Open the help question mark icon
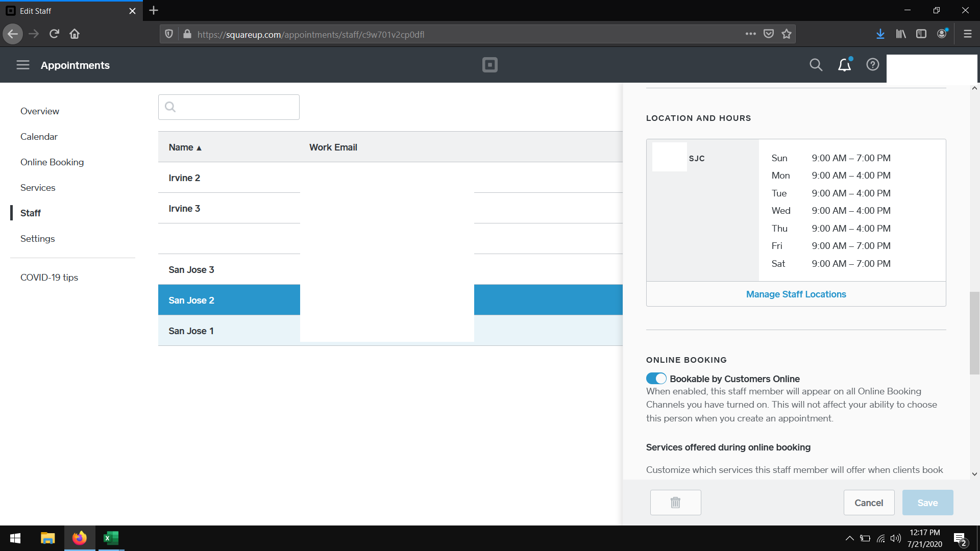Viewport: 980px width, 551px height. point(872,65)
